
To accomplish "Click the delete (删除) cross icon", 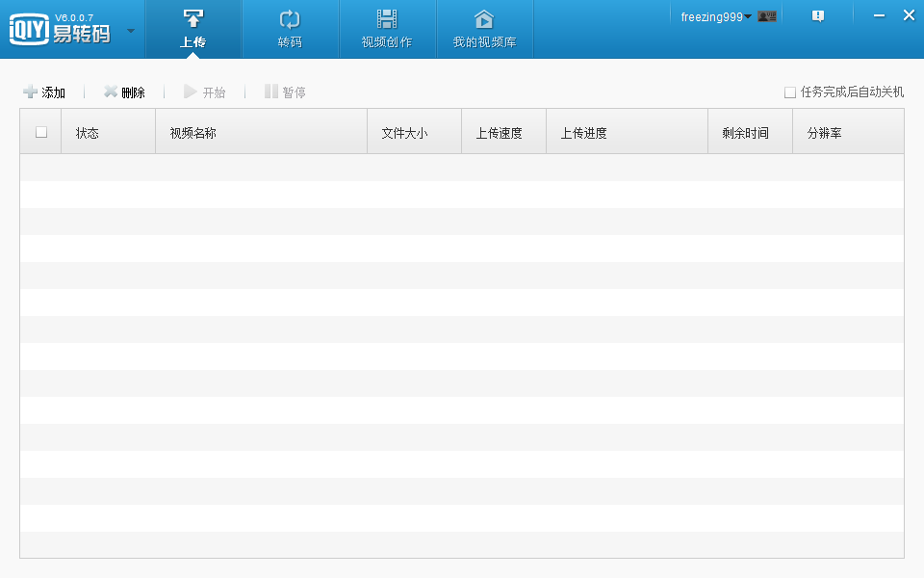I will click(111, 92).
